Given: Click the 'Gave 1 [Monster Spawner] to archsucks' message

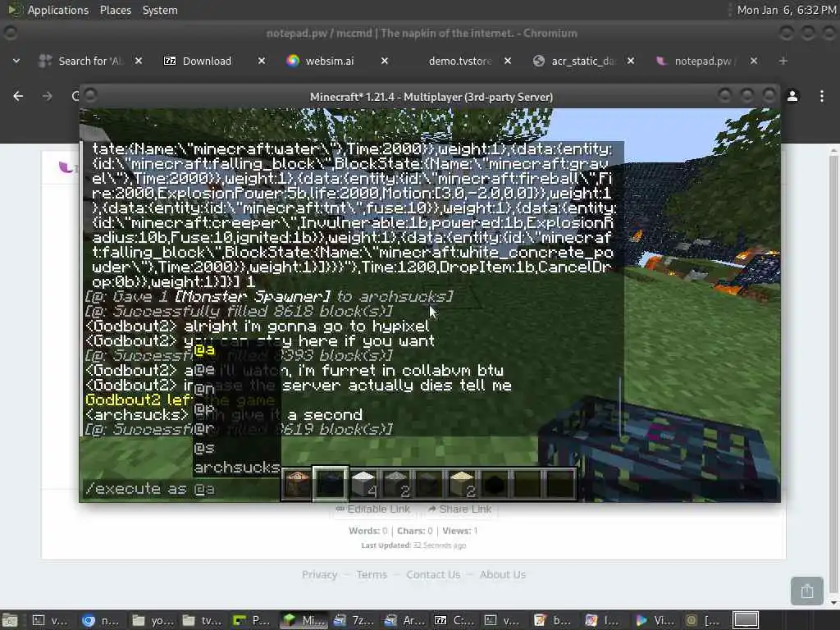Looking at the screenshot, I should [x=269, y=296].
